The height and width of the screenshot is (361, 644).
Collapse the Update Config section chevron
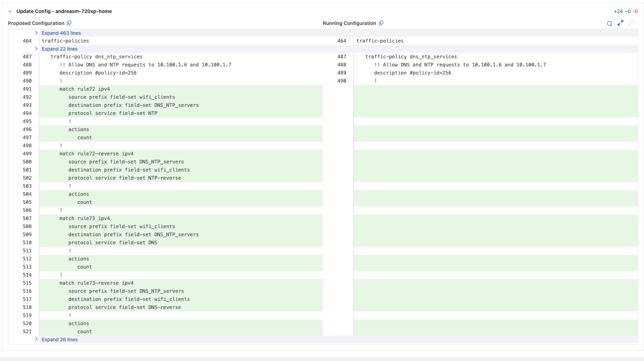pos(10,11)
